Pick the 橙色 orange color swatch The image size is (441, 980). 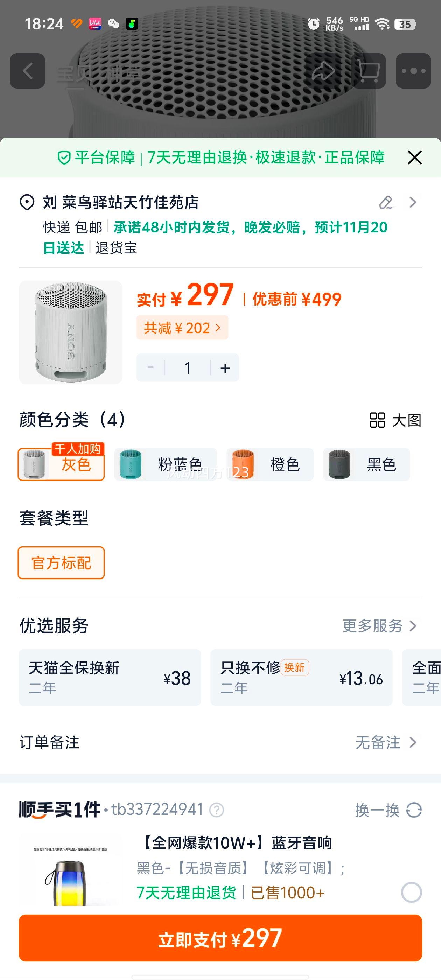(x=270, y=464)
